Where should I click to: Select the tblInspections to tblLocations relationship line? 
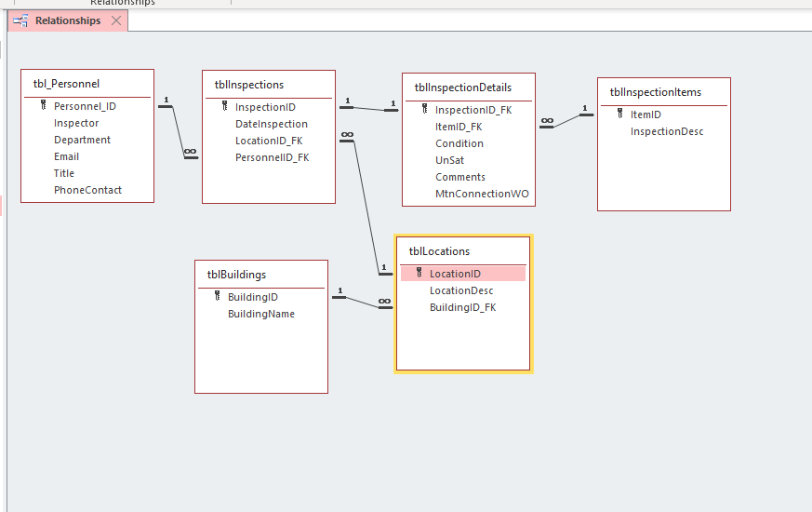click(366, 208)
